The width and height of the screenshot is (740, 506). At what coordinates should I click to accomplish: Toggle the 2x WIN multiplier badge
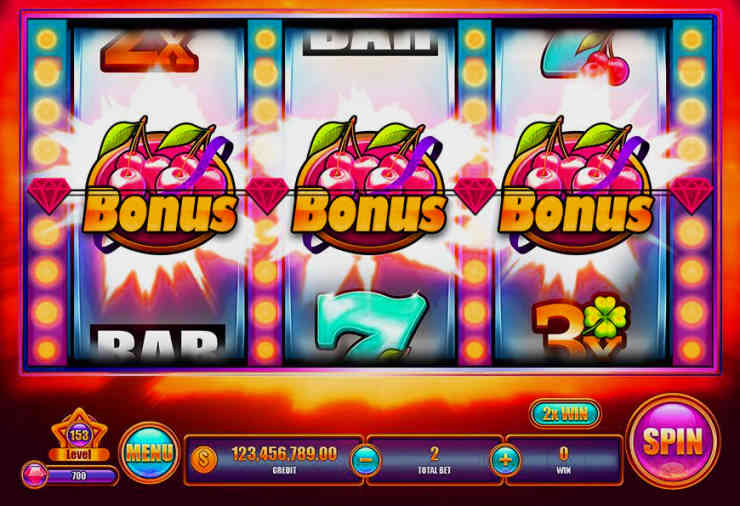point(565,414)
